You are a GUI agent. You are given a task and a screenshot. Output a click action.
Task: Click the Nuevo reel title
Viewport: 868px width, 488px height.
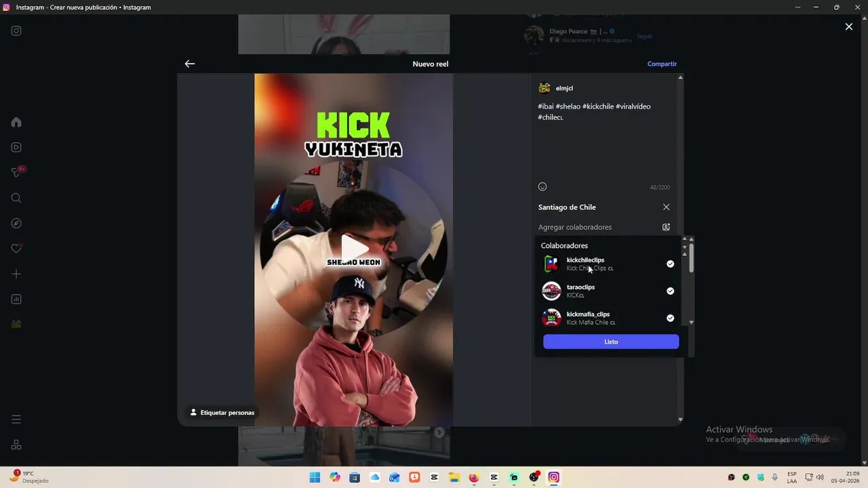[431, 64]
